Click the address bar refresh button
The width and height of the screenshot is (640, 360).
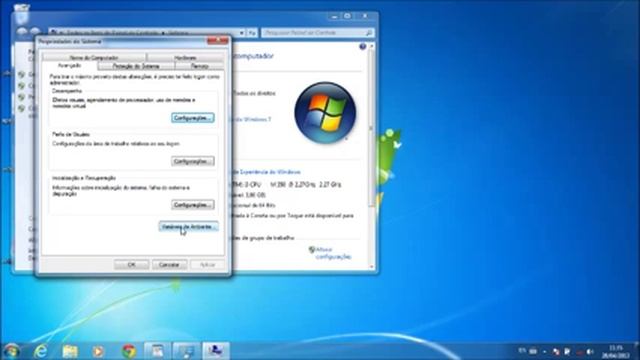point(252,33)
